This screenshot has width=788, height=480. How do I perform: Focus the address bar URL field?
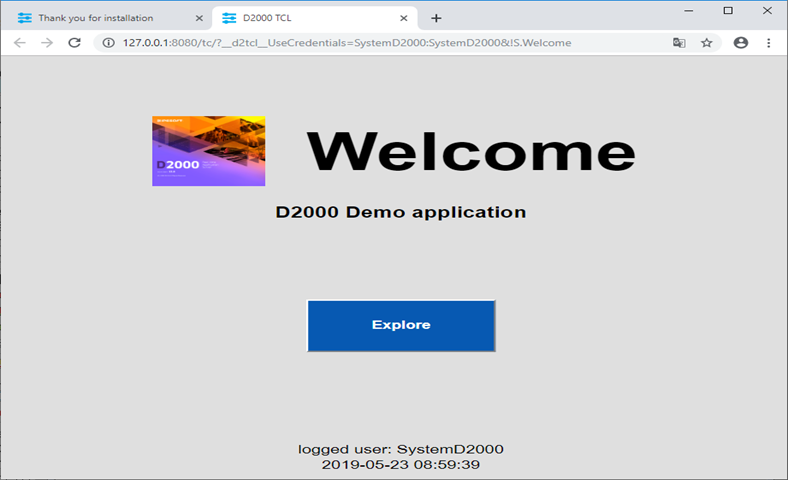click(380, 43)
